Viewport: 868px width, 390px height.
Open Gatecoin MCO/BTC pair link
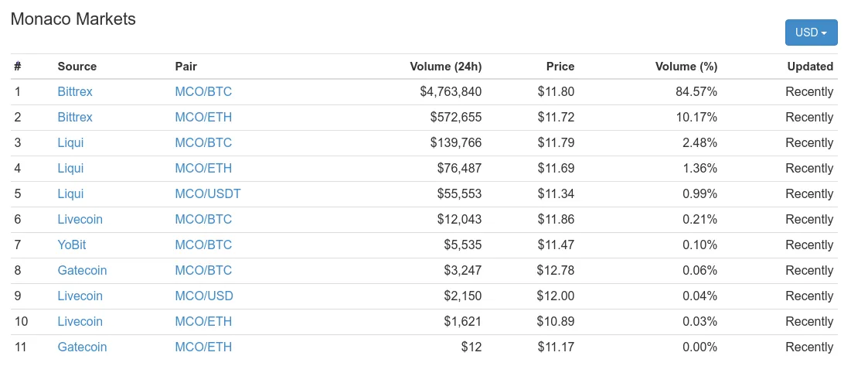point(203,270)
